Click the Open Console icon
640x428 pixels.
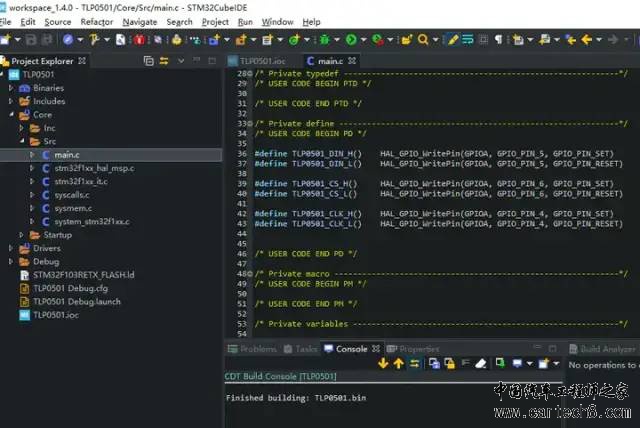point(543,363)
